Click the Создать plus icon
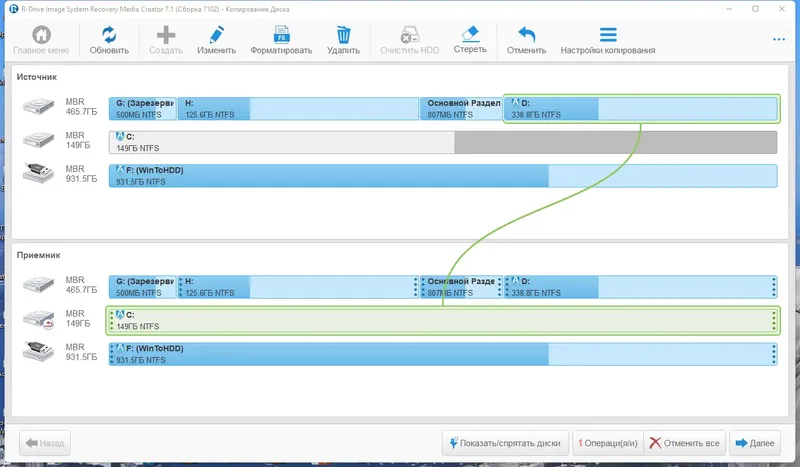Image resolution: width=800 pixels, height=467 pixels. point(166,35)
